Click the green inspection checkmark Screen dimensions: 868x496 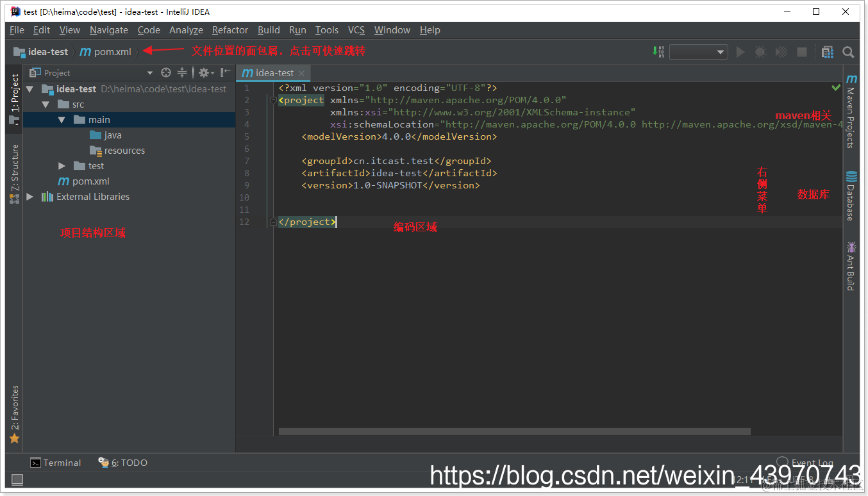(836, 87)
